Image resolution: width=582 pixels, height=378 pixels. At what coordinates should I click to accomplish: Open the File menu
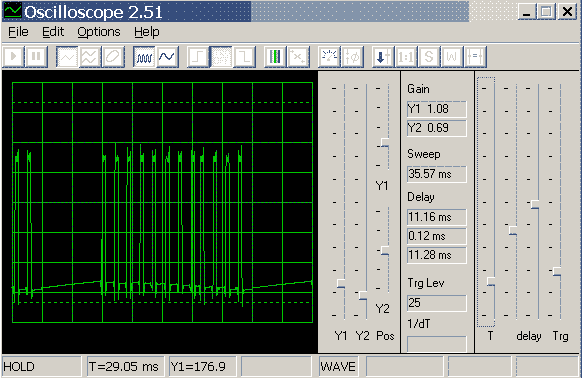tap(18, 32)
